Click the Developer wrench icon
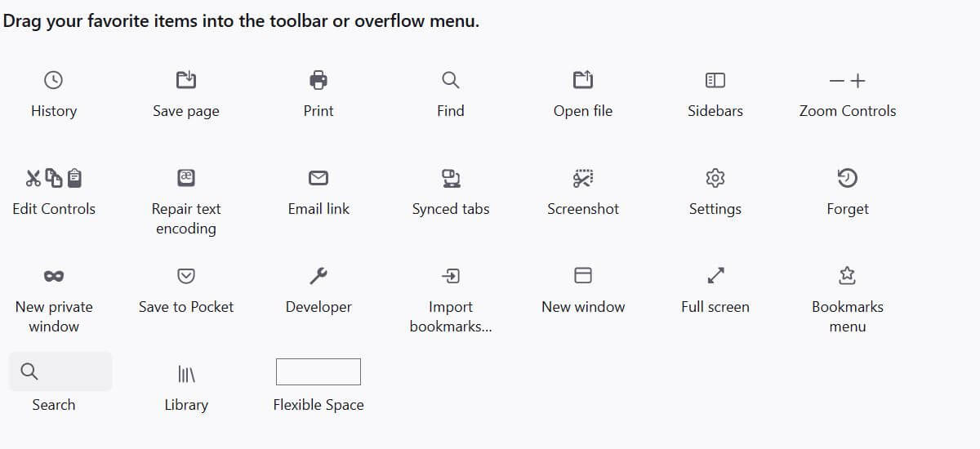 coord(318,276)
